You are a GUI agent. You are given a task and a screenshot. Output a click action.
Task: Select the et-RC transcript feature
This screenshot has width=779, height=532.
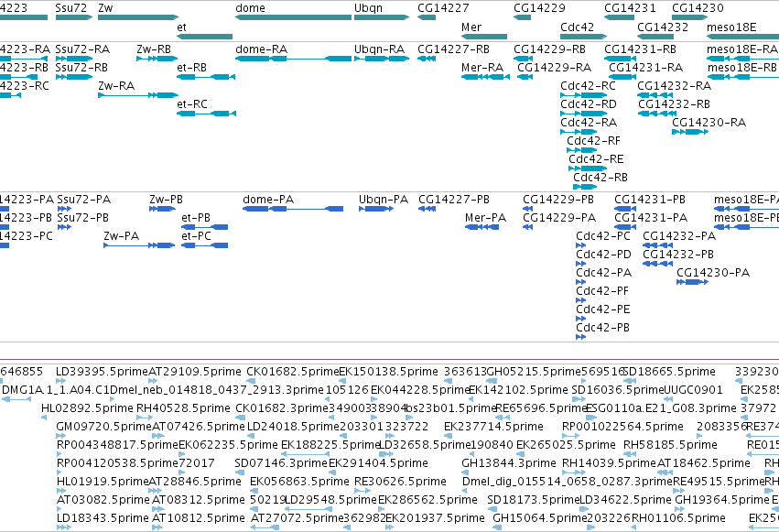point(206,114)
